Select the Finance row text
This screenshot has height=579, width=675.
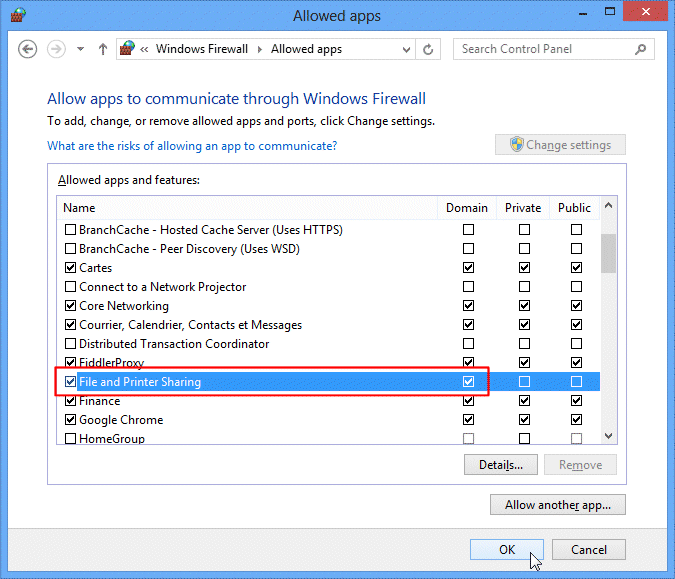coord(99,401)
